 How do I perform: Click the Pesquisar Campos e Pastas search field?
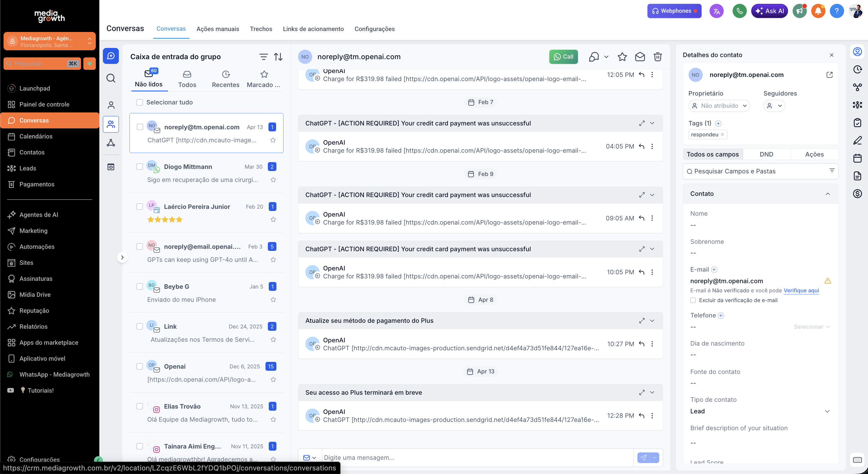tap(760, 171)
